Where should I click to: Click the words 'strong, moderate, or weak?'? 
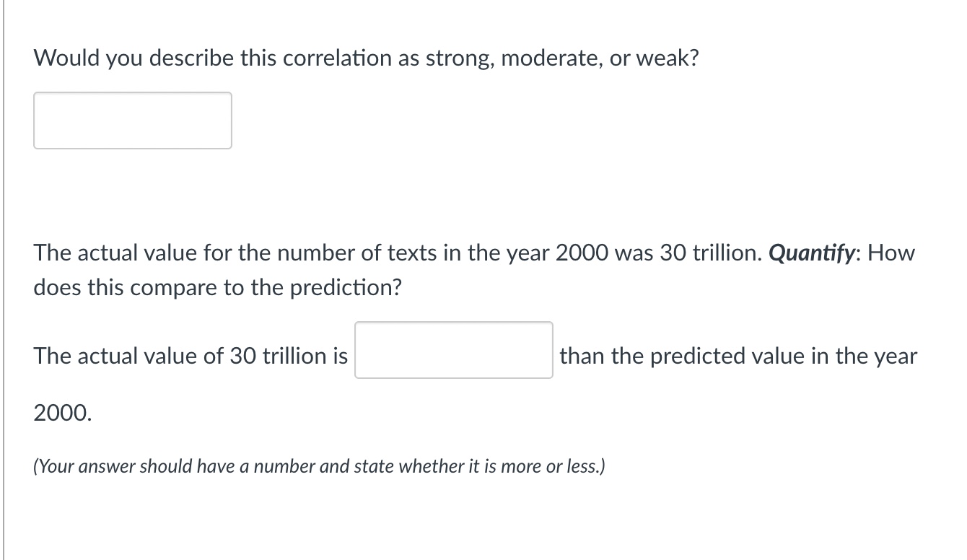(x=562, y=58)
